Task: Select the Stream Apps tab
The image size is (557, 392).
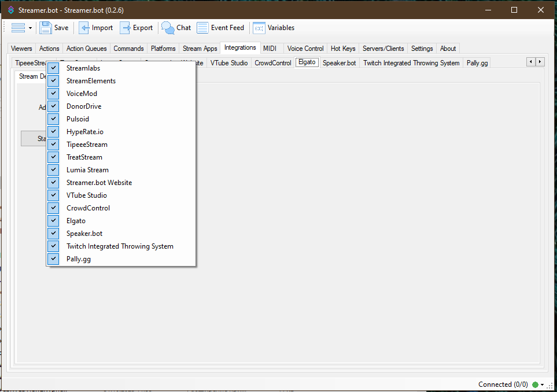Action: (x=200, y=49)
